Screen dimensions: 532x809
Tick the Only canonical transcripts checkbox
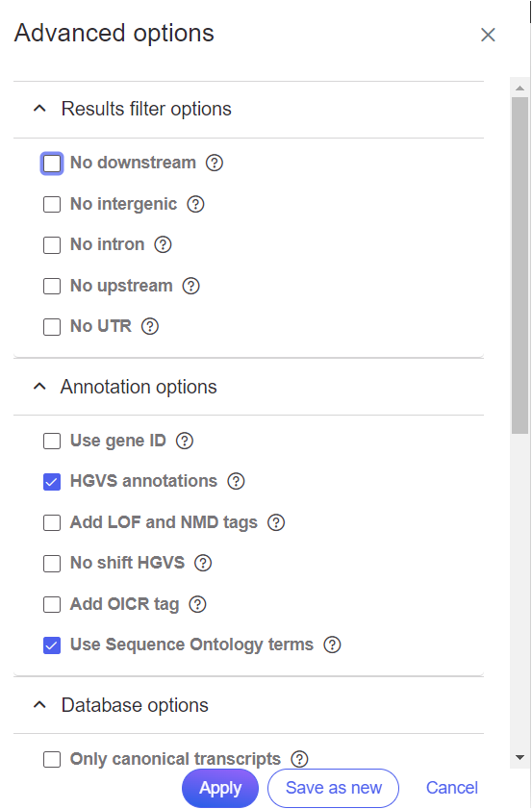(x=52, y=760)
